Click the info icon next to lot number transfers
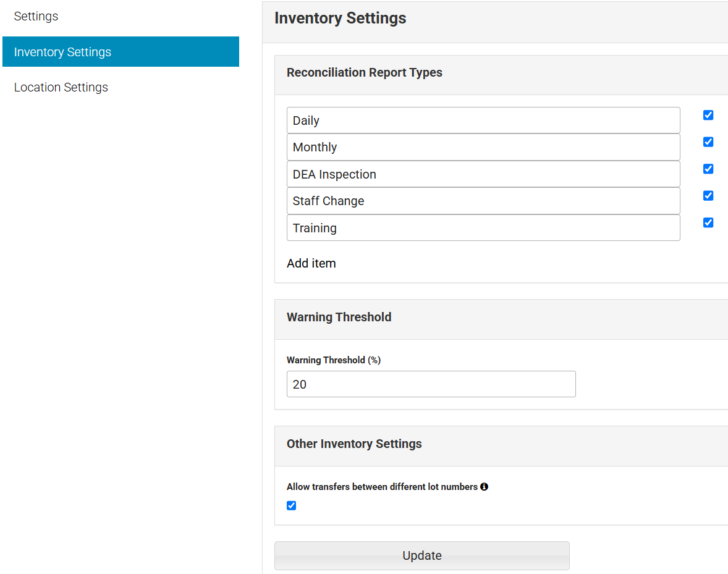Screen dimensions: 728x574 click(484, 487)
